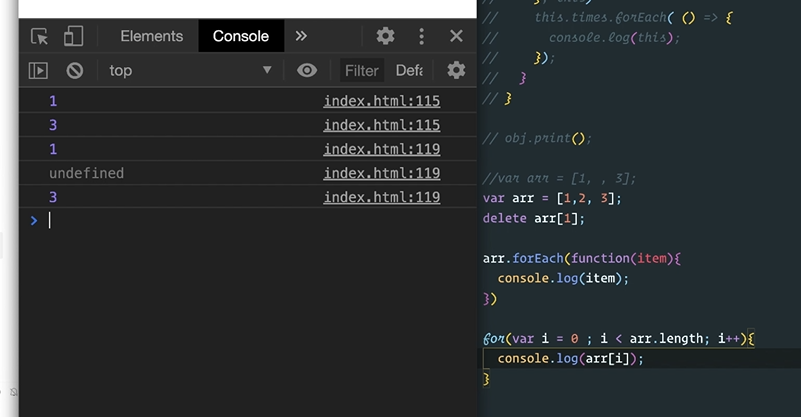The height and width of the screenshot is (417, 801).
Task: Open the top JavaScript context dropdown
Action: 190,71
